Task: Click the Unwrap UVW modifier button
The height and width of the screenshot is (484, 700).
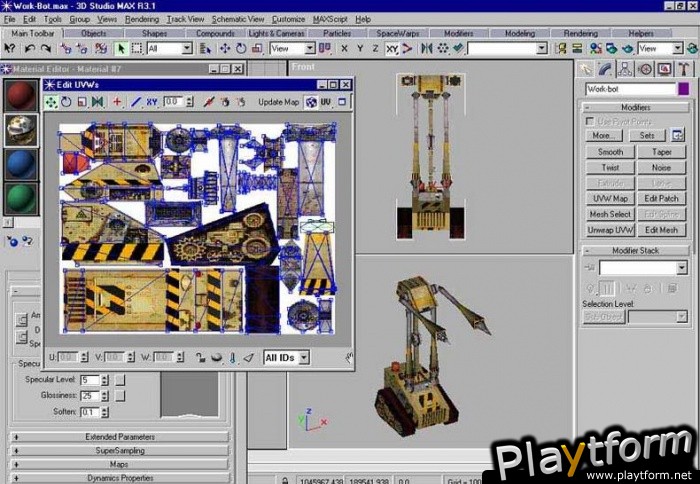Action: click(610, 230)
